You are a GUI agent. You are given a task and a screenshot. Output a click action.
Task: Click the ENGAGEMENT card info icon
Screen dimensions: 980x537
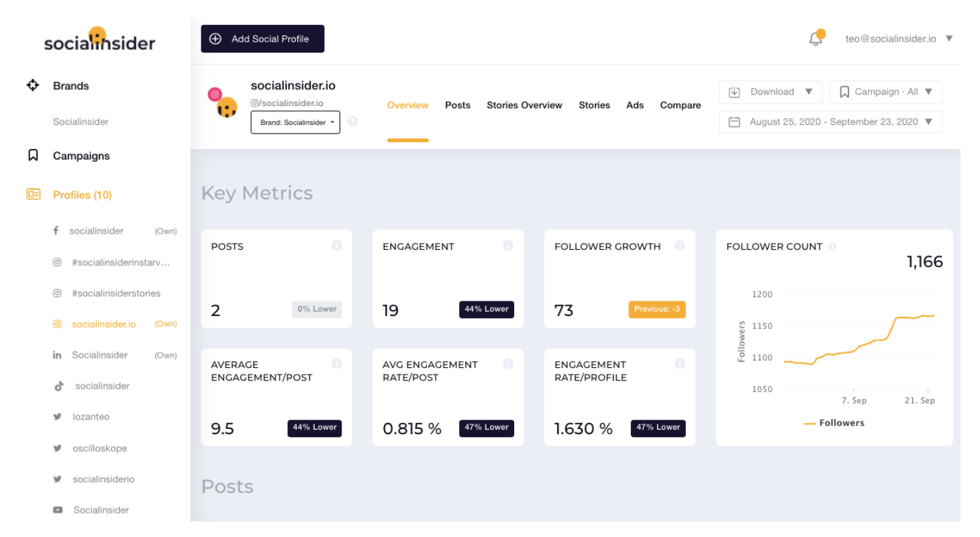click(508, 246)
